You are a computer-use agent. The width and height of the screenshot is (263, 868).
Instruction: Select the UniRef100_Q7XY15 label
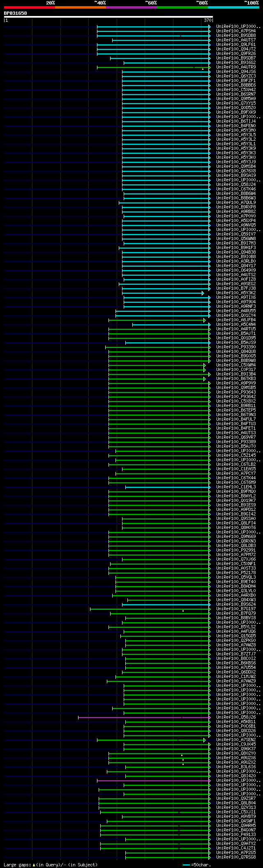(236, 103)
